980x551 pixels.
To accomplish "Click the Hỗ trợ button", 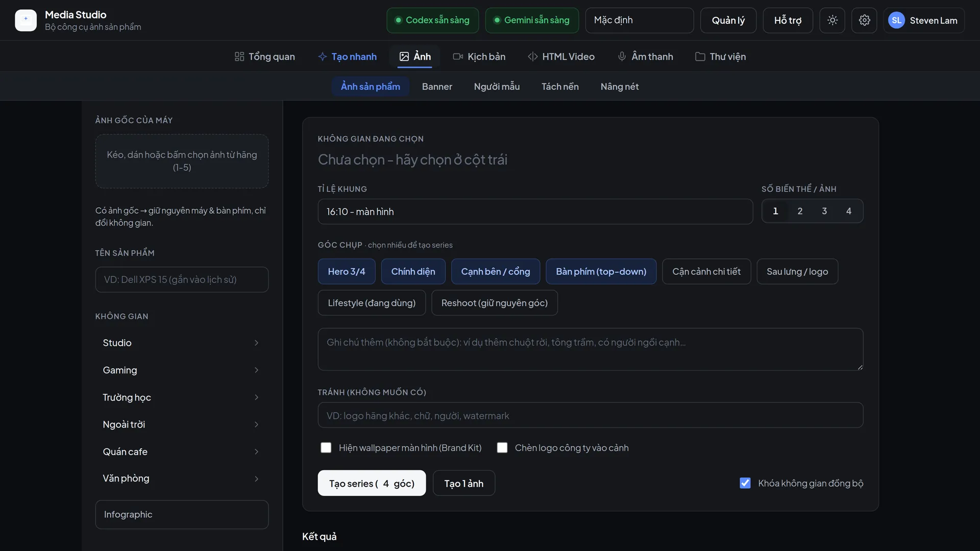I will [788, 20].
